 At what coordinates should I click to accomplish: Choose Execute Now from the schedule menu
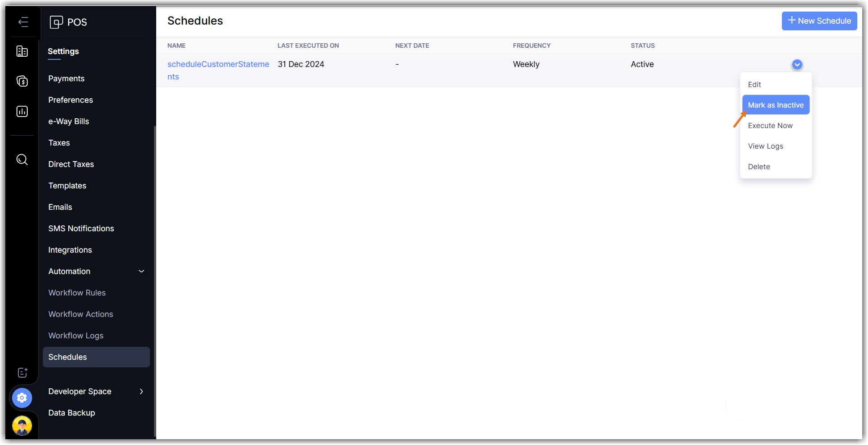pyautogui.click(x=776, y=125)
